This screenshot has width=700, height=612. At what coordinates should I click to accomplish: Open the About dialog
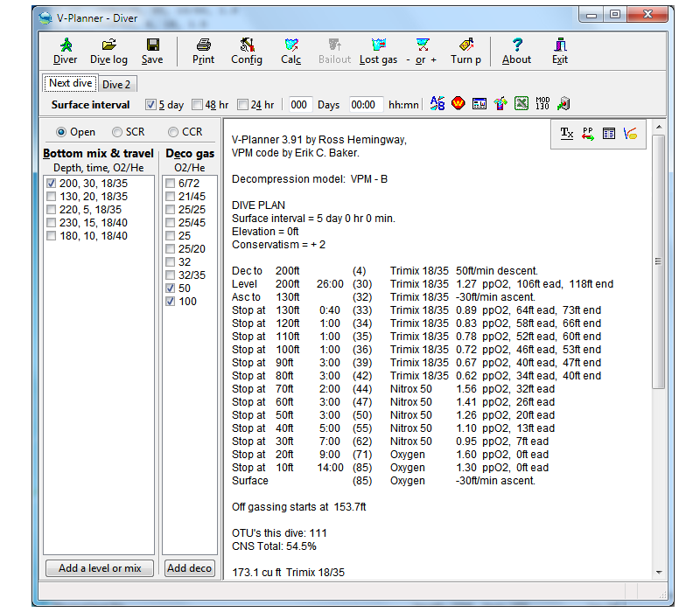coord(516,52)
